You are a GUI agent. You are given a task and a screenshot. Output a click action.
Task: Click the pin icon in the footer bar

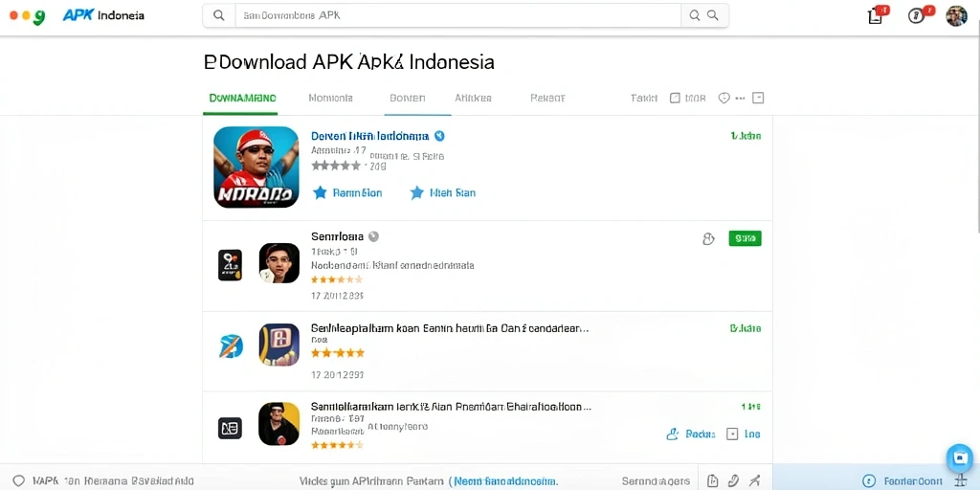755,480
